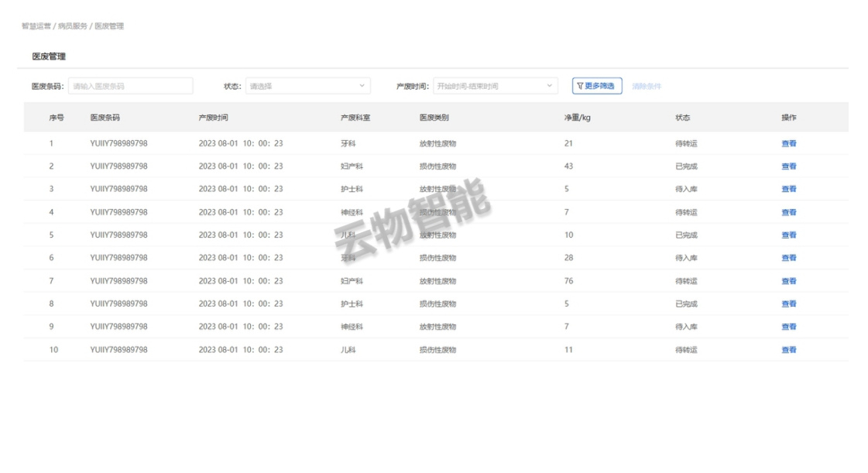The image size is (868, 473).
Task: Click 查看 for row 4
Action: tap(789, 212)
